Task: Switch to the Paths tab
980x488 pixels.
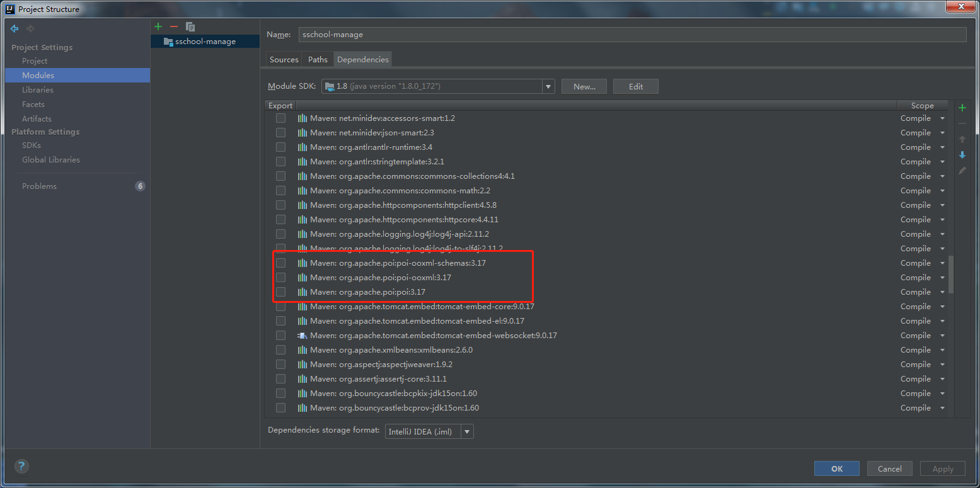Action: tap(318, 59)
